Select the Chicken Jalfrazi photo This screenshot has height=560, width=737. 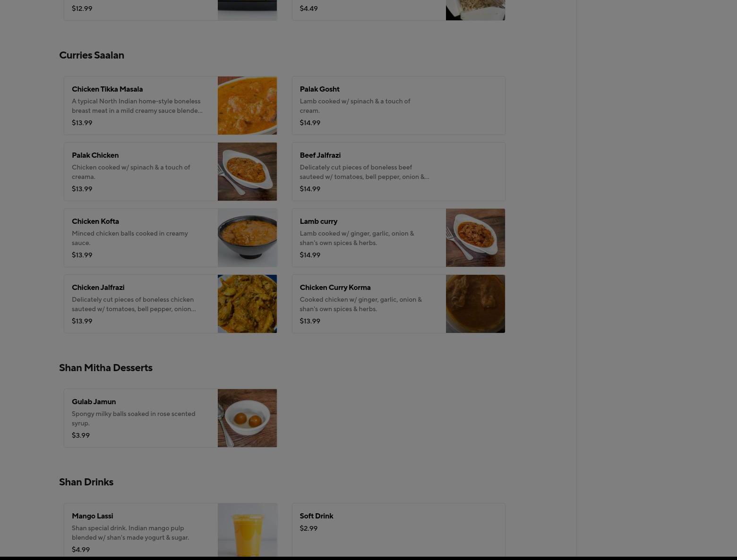click(x=247, y=304)
